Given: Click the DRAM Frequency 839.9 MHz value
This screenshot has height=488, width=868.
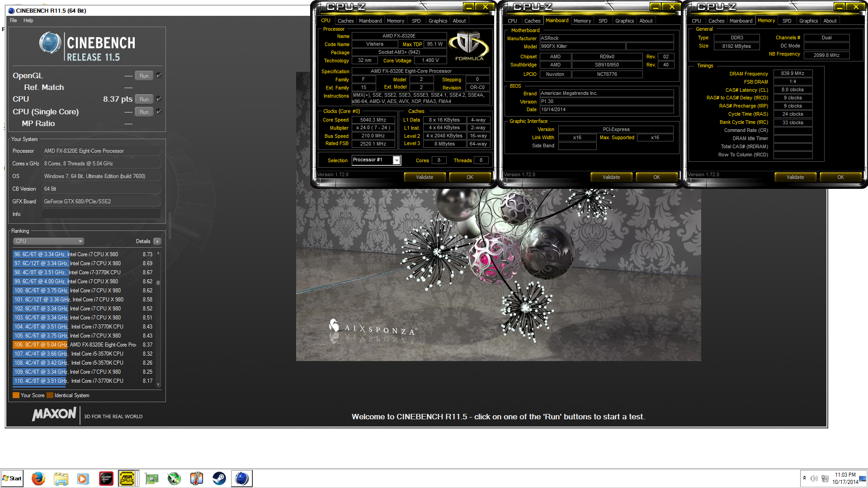Looking at the screenshot, I should [x=793, y=73].
